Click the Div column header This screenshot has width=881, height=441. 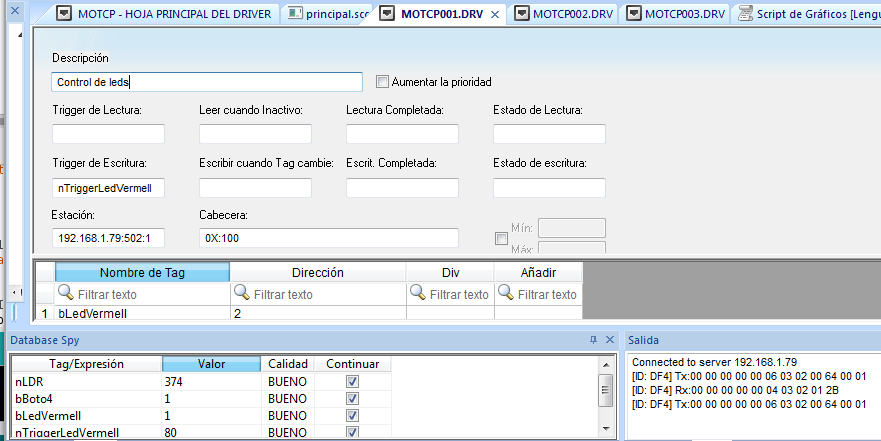450,272
